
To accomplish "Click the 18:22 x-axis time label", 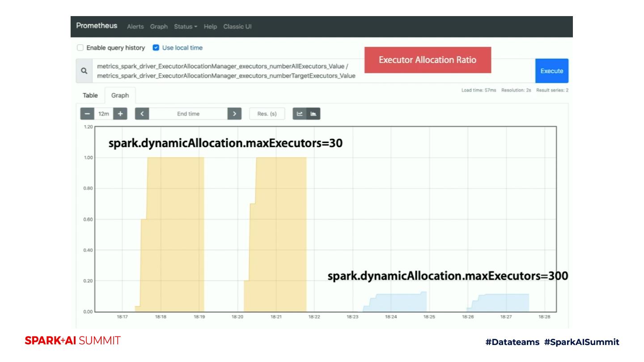I will tap(314, 317).
